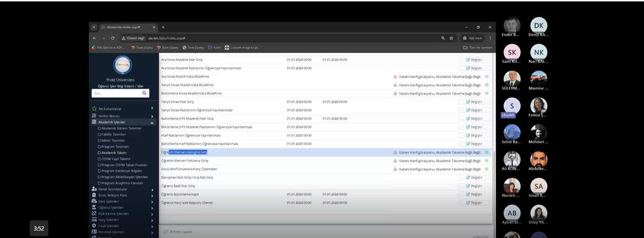This screenshot has width=644, height=238.
Task: Click green config icon on Öğretim Elemanı Bologna row
Action: [487, 152]
